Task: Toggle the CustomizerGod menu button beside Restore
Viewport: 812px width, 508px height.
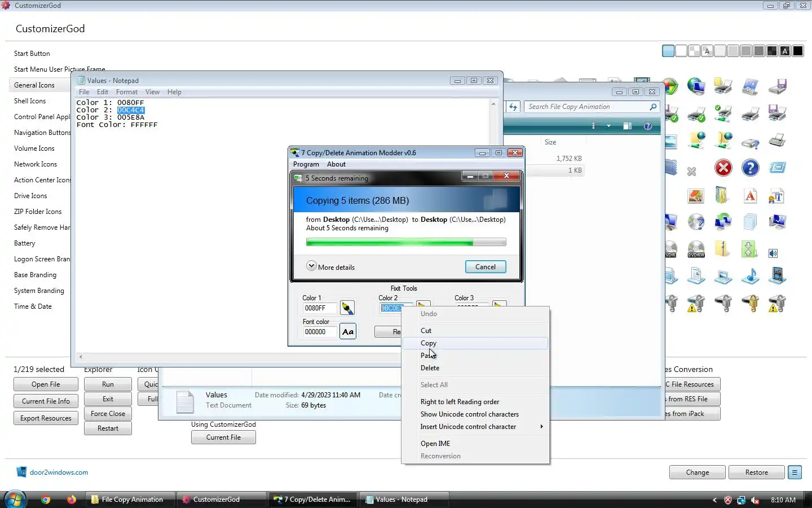Action: click(795, 472)
